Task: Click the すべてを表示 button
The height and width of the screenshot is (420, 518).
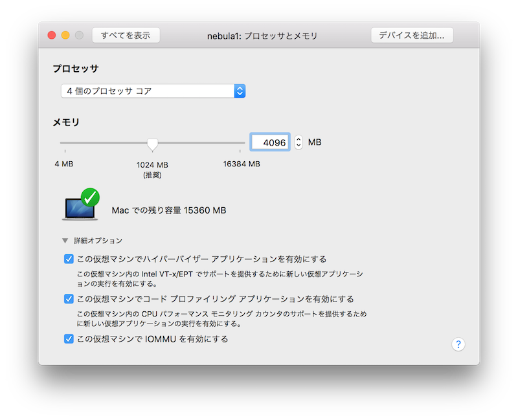Action: (126, 36)
